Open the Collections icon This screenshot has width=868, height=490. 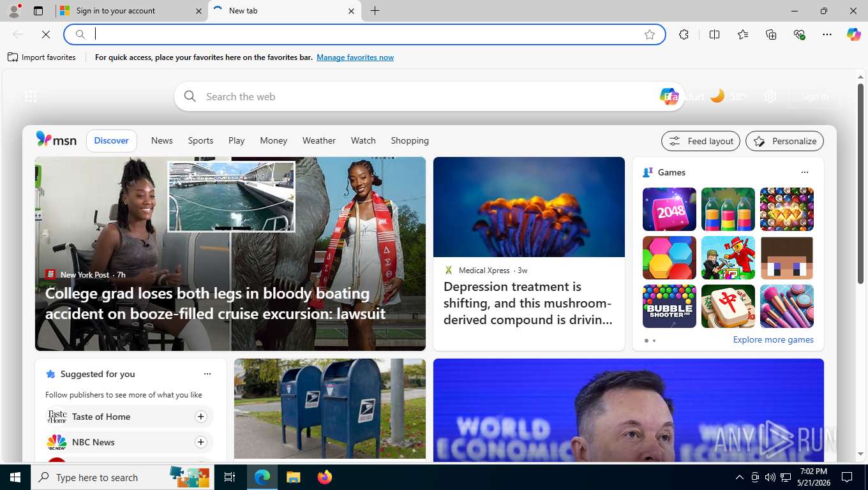(771, 34)
